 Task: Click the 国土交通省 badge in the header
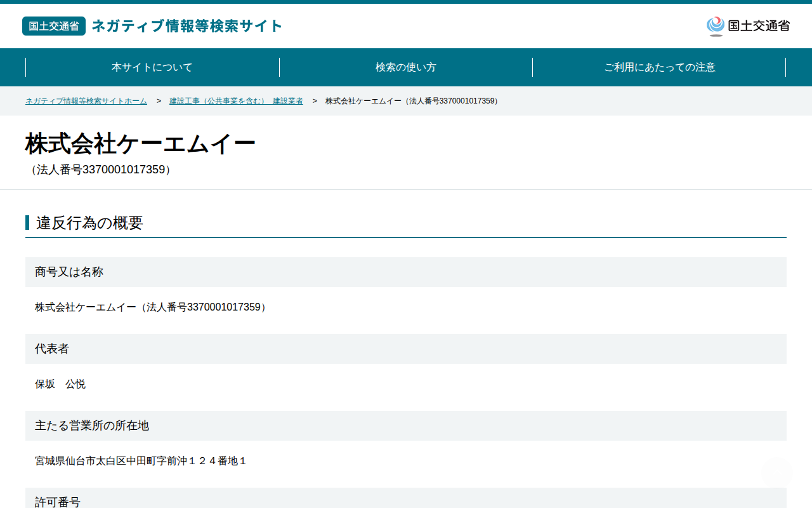click(x=54, y=26)
